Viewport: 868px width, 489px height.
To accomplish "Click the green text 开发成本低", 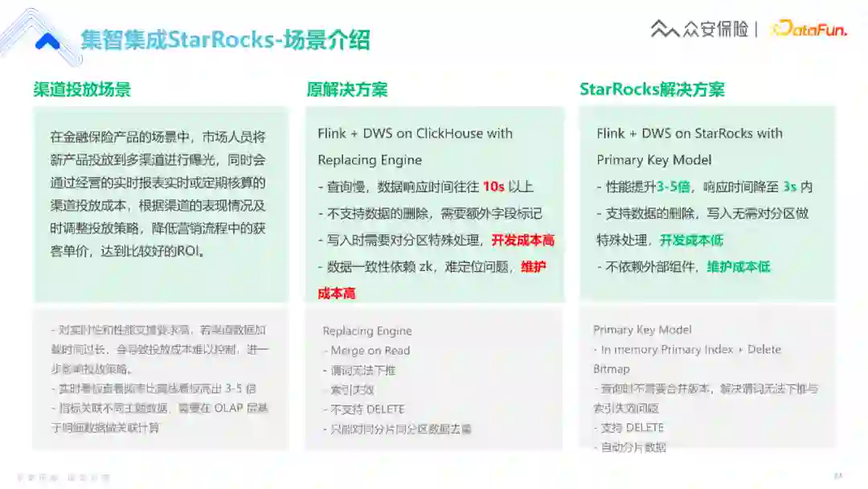I will click(691, 240).
